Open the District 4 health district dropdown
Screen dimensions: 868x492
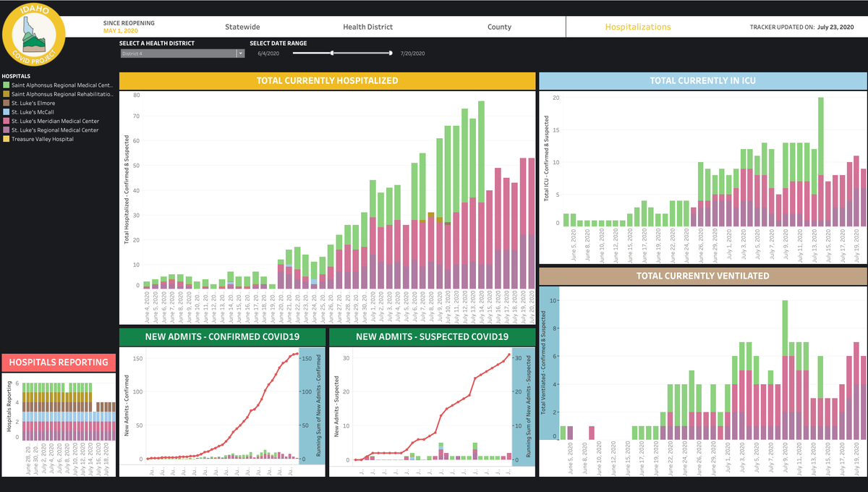(182, 54)
